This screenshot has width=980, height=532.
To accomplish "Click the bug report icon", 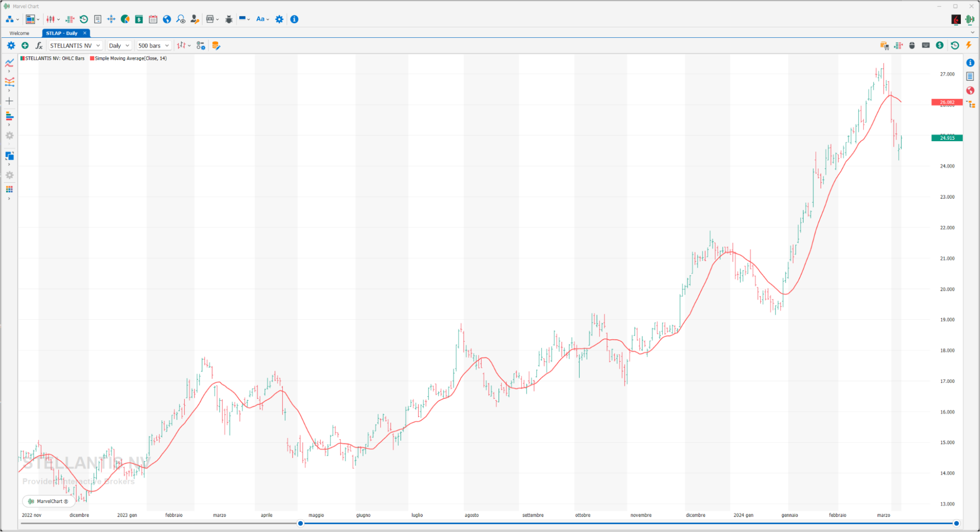I will point(229,19).
